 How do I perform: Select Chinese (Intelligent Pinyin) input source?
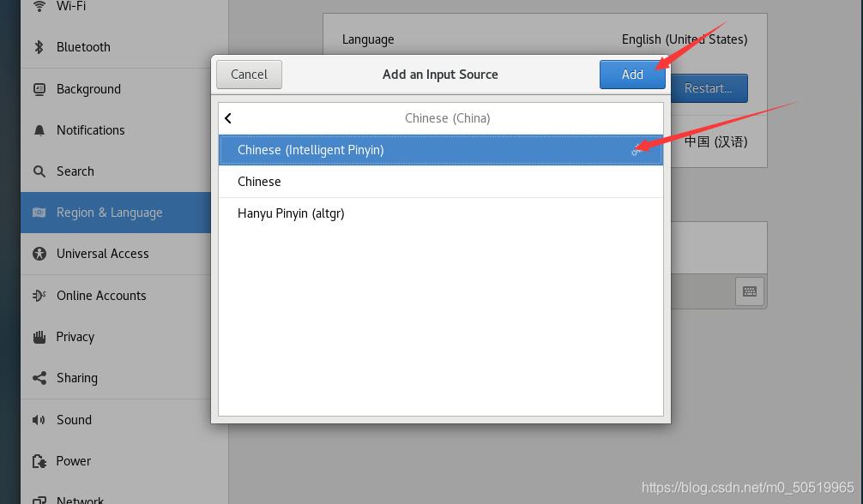(x=440, y=150)
